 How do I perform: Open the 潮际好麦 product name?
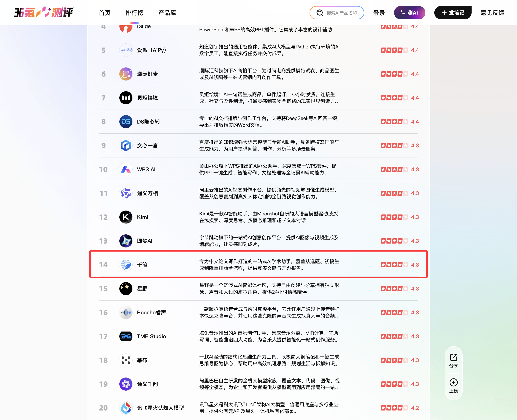pyautogui.click(x=147, y=74)
